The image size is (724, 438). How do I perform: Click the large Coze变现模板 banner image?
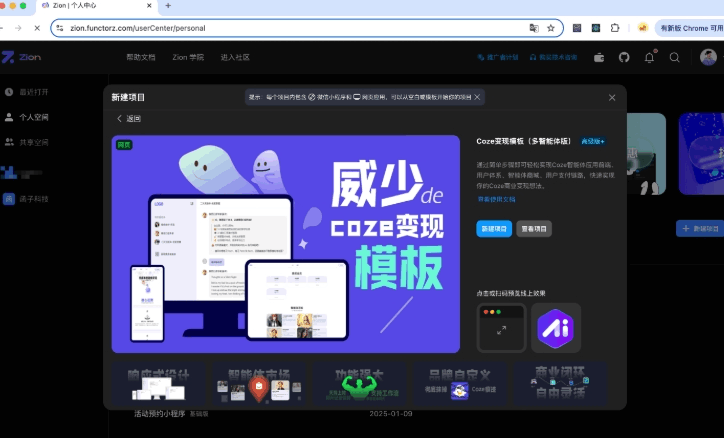286,244
